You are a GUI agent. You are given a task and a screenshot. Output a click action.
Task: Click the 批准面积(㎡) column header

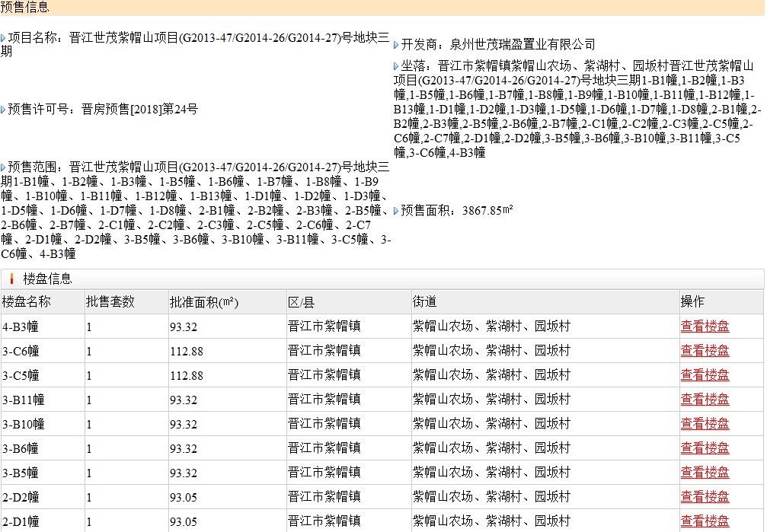click(x=203, y=302)
